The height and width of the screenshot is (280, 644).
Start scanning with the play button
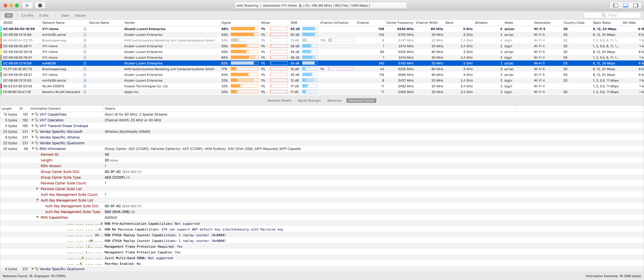pyautogui.click(x=27, y=5)
